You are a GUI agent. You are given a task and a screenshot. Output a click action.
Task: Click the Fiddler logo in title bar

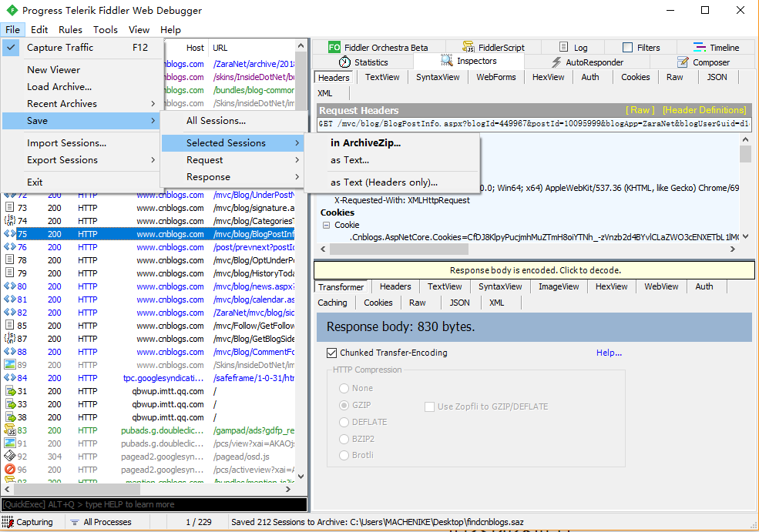[x=12, y=10]
